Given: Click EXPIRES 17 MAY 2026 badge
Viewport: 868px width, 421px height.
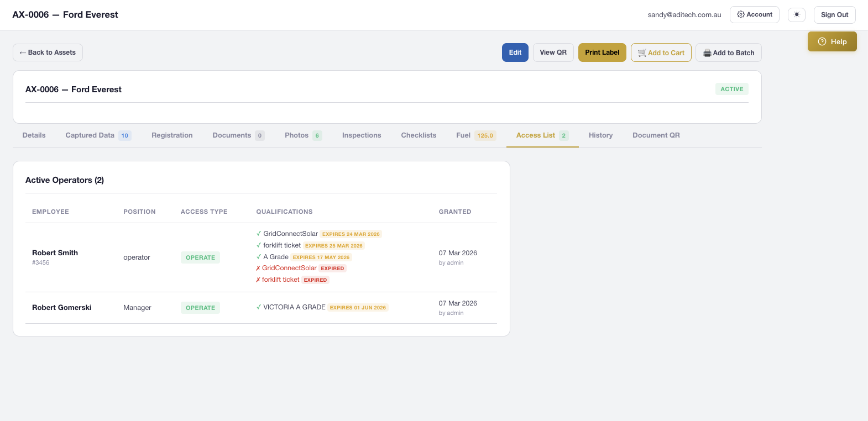Looking at the screenshot, I should coord(321,257).
